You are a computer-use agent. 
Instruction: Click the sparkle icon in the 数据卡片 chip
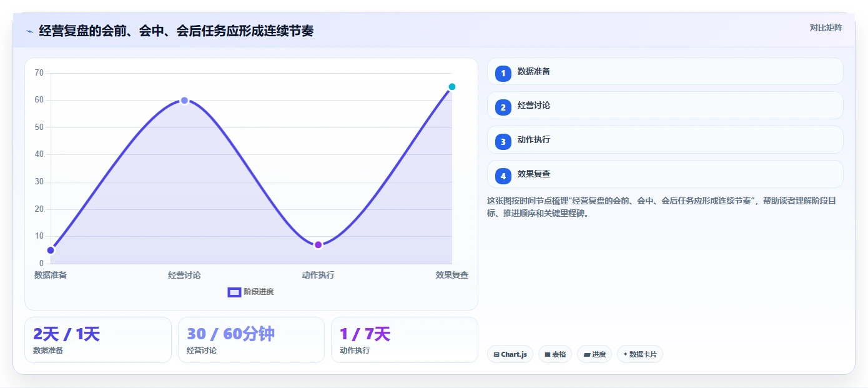(625, 354)
